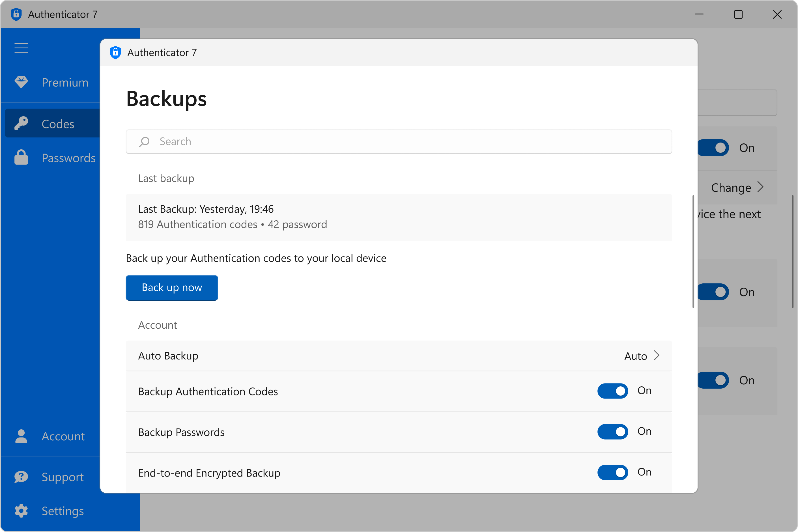The image size is (798, 532).
Task: Toggle the top On switch in background window
Action: (x=713, y=148)
